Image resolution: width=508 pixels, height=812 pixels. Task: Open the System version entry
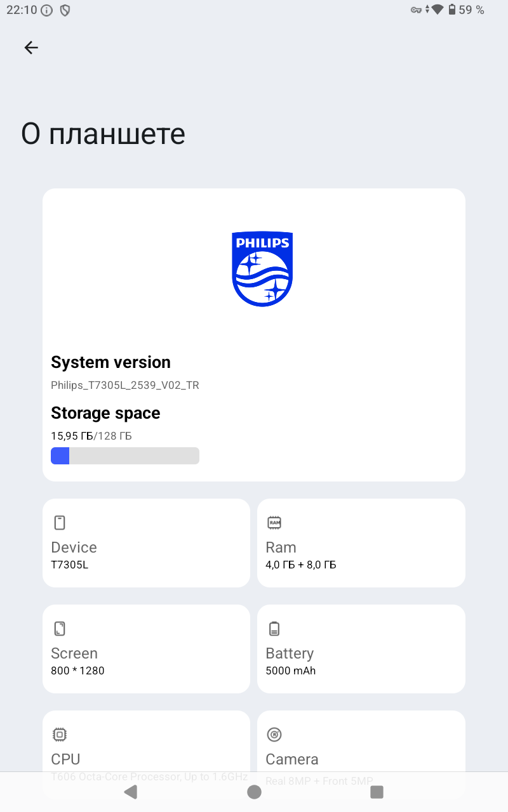pyautogui.click(x=110, y=362)
